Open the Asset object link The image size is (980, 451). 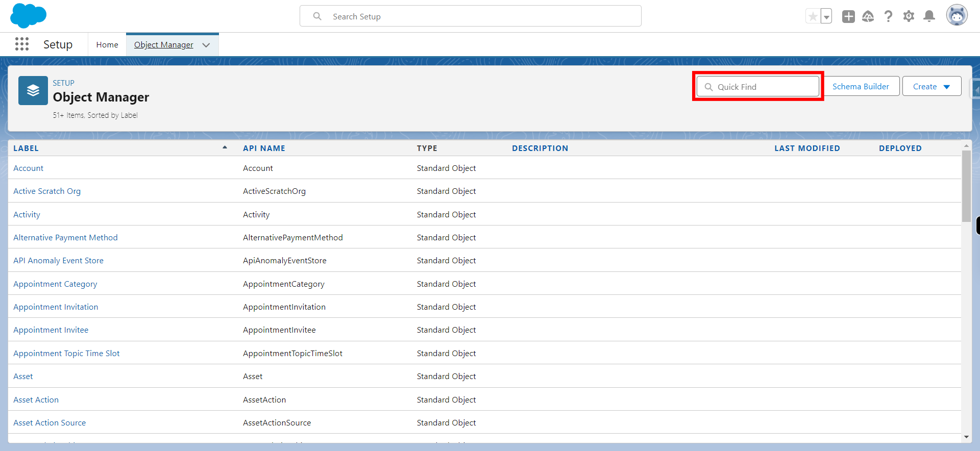pyautogui.click(x=23, y=377)
